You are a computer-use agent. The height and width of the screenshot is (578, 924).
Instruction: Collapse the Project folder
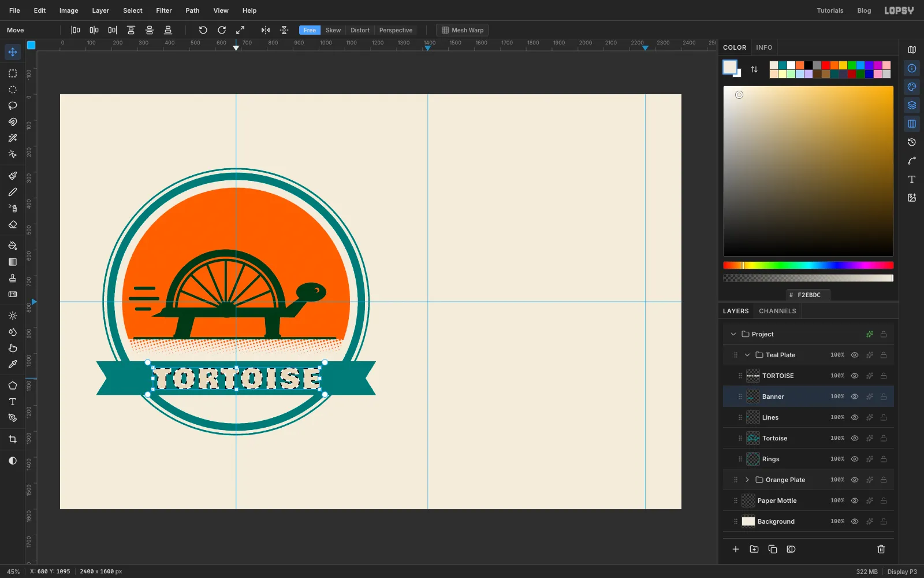point(733,334)
